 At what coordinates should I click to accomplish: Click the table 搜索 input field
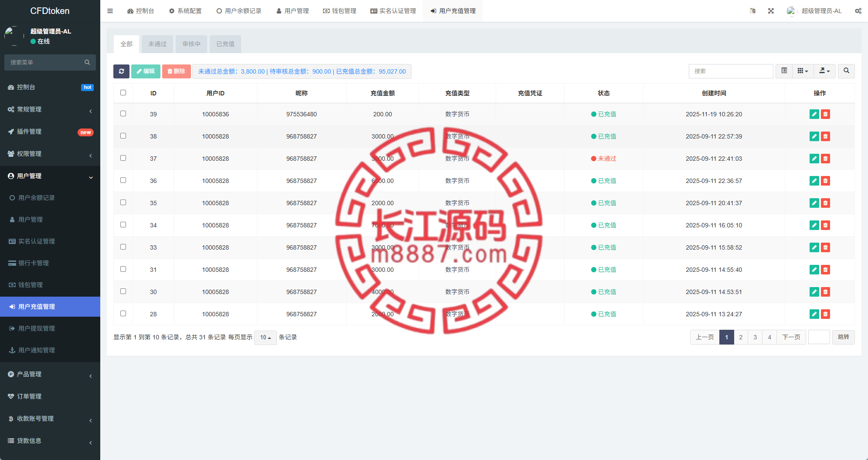tap(731, 71)
